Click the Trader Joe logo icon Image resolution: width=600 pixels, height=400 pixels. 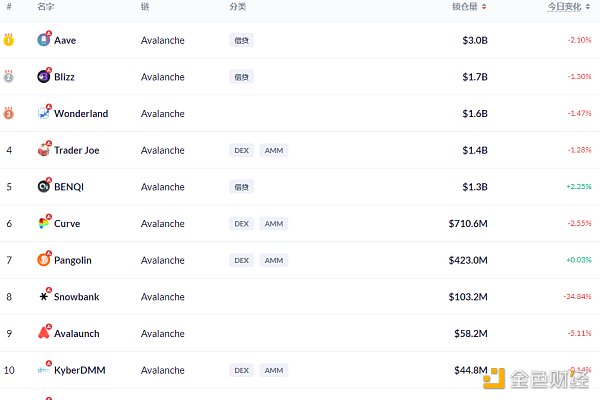point(44,150)
